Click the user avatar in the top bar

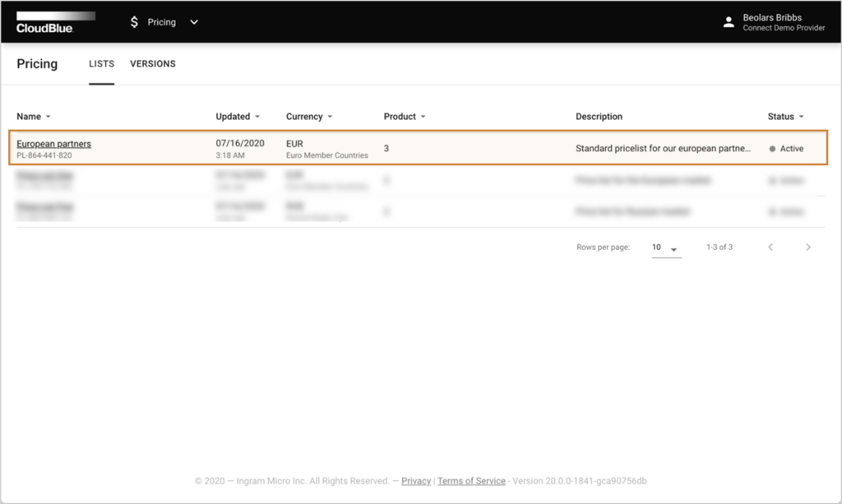click(x=729, y=22)
